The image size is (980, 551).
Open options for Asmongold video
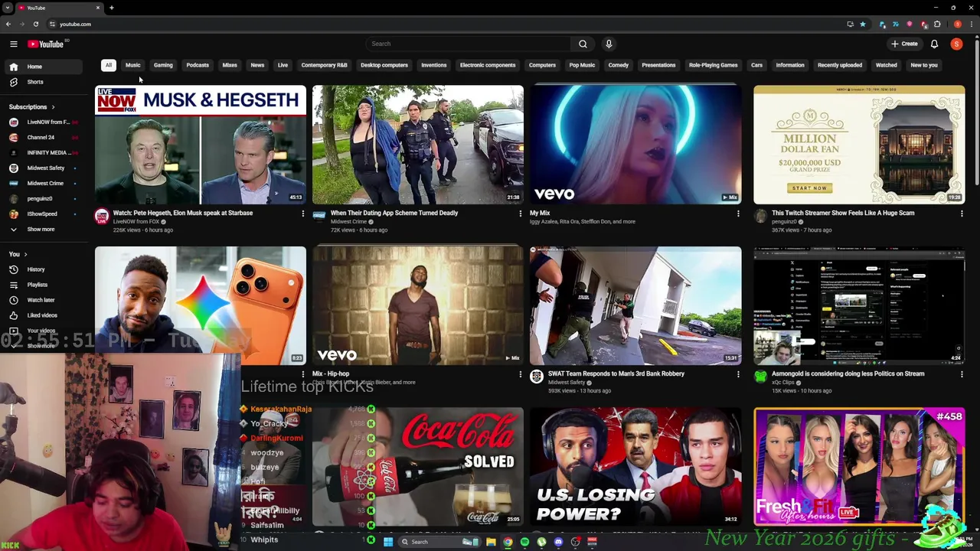click(962, 374)
